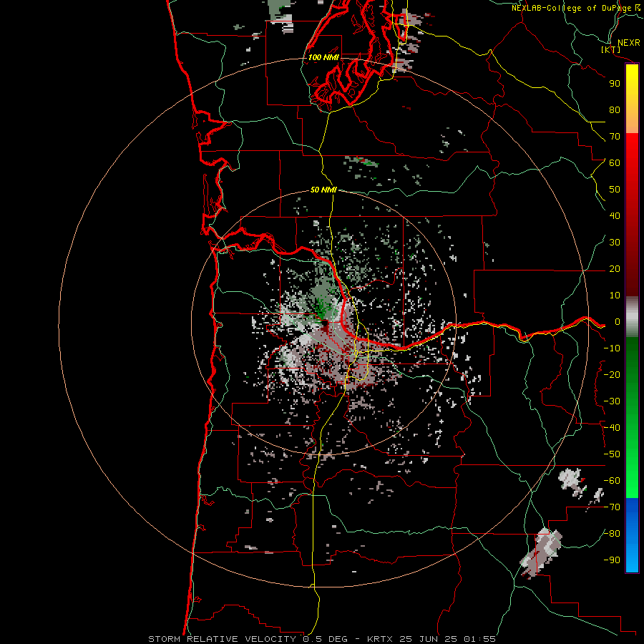Click the 50 value on the velocity scale
Screen dimensions: 644x644
(615, 190)
